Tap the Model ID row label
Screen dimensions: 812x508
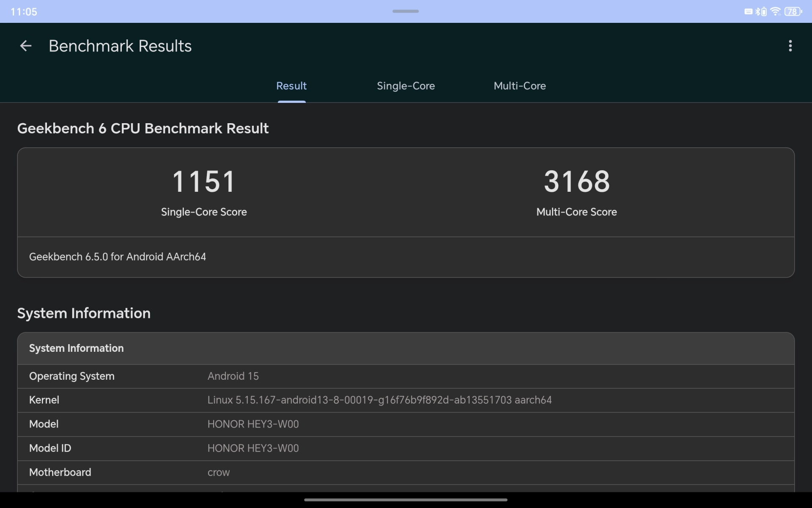click(x=50, y=448)
